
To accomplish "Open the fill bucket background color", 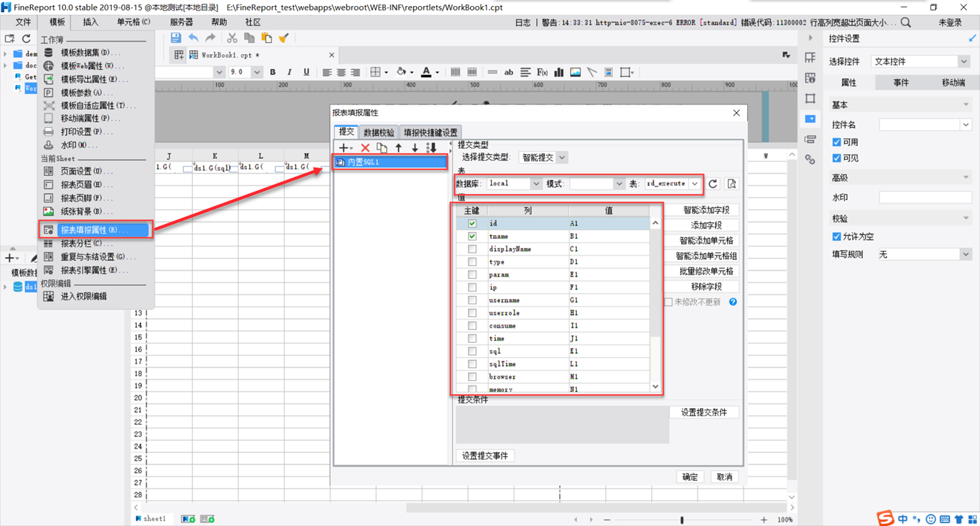I will pyautogui.click(x=401, y=72).
